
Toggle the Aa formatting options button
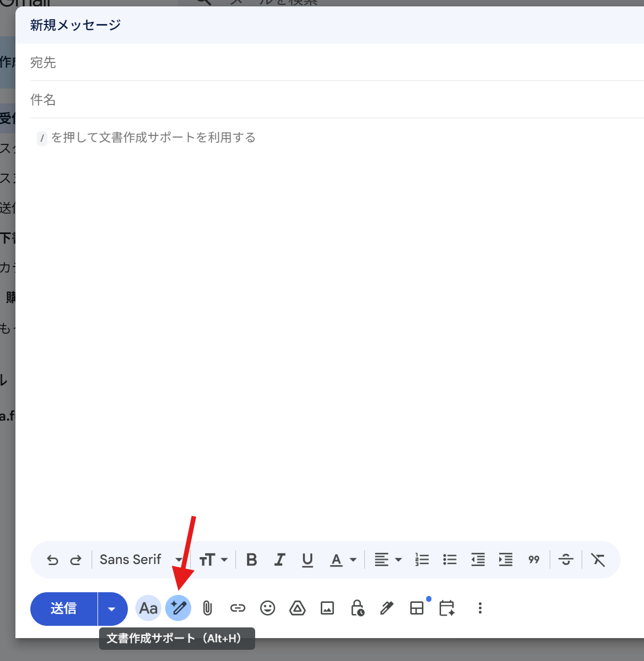click(x=149, y=608)
